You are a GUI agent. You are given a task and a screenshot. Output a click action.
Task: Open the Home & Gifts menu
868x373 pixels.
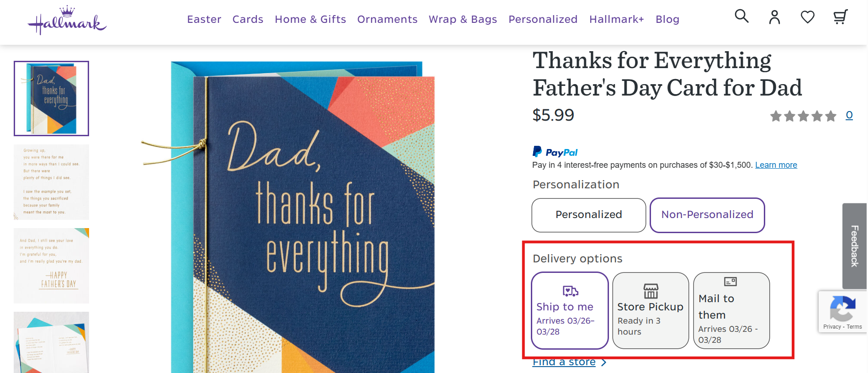point(310,19)
